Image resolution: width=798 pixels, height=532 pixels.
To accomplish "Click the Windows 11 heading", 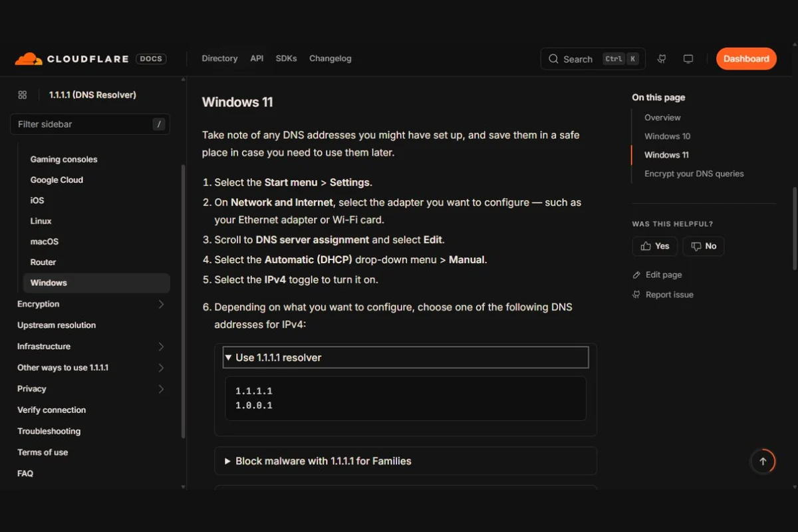I will pos(237,102).
